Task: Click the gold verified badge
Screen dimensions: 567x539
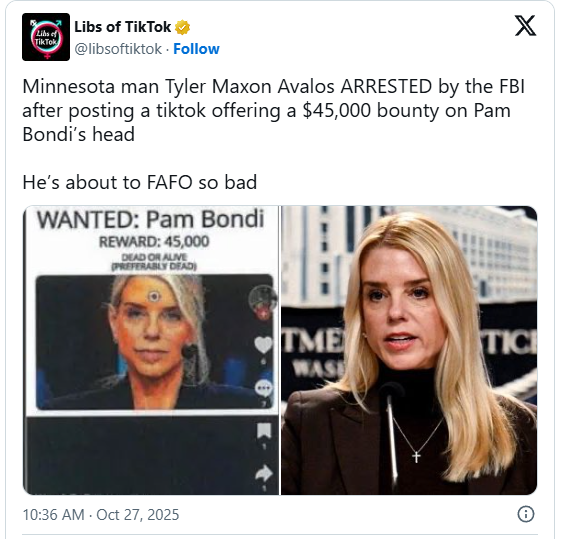Action: click(183, 27)
